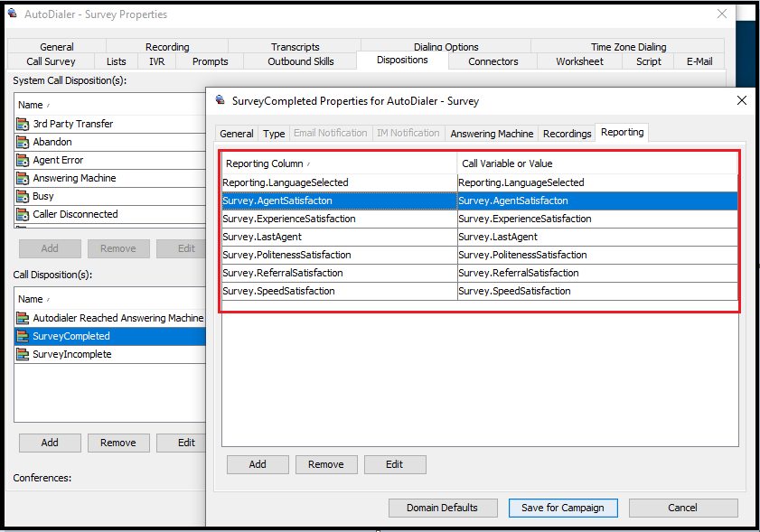Select the Survey.SpeedSatisfaction reporting column cell

pos(339,291)
